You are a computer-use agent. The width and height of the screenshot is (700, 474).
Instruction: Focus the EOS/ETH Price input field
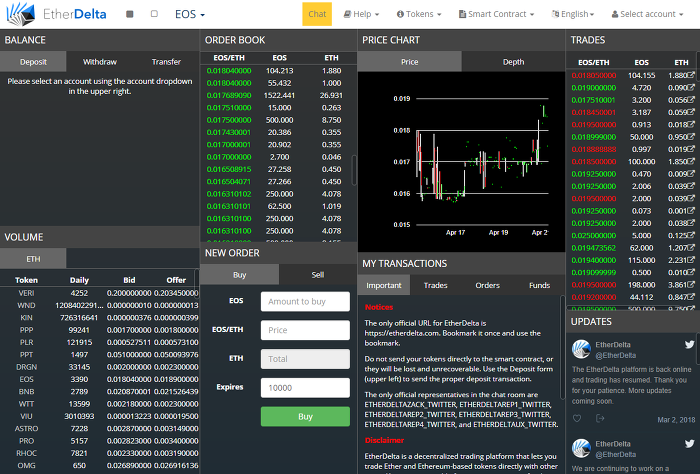coord(305,330)
